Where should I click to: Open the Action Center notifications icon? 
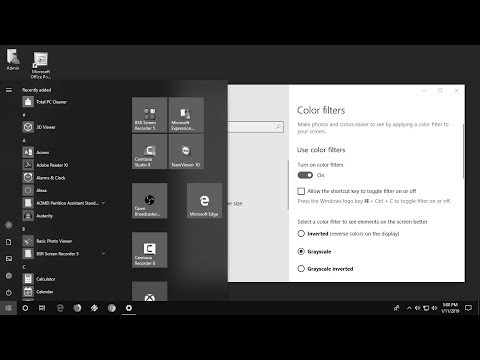tap(468, 308)
